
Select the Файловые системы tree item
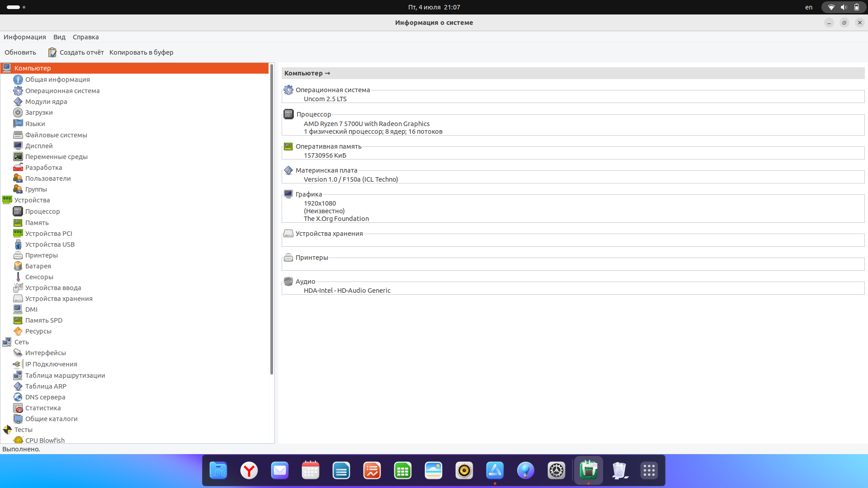[56, 135]
